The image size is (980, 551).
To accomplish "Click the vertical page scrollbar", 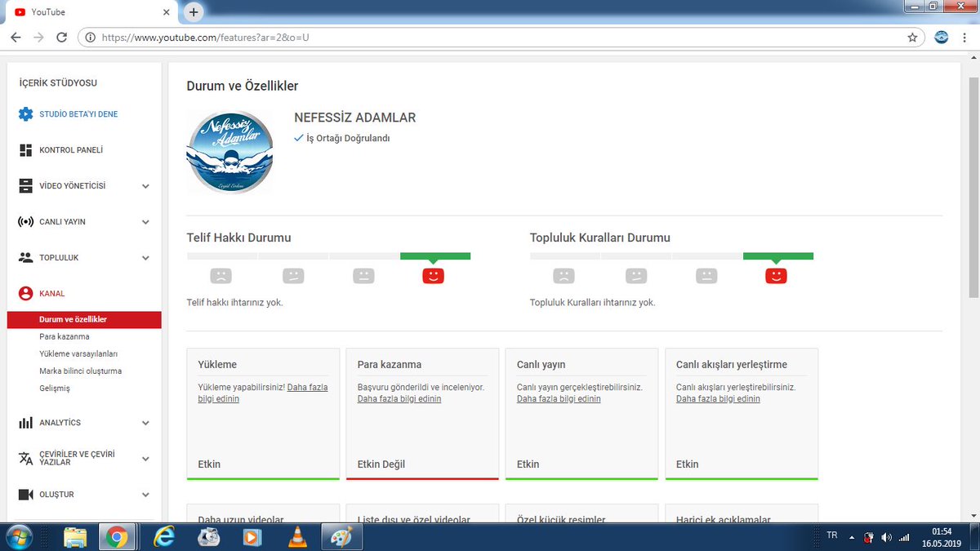I will coord(973,188).
